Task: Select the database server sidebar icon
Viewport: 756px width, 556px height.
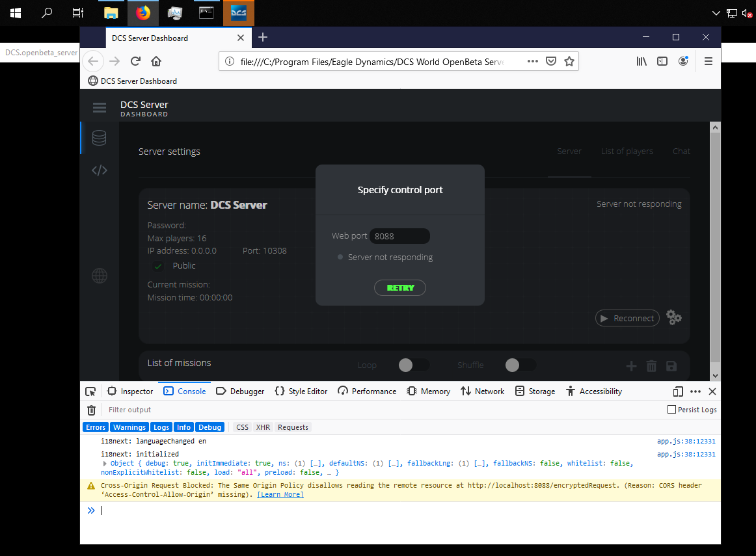Action: (100, 138)
